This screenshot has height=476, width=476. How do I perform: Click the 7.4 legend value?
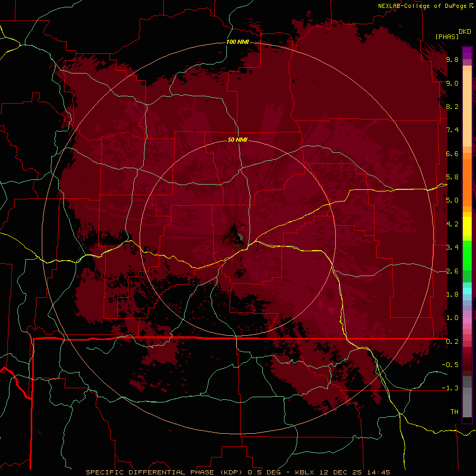[x=452, y=130]
